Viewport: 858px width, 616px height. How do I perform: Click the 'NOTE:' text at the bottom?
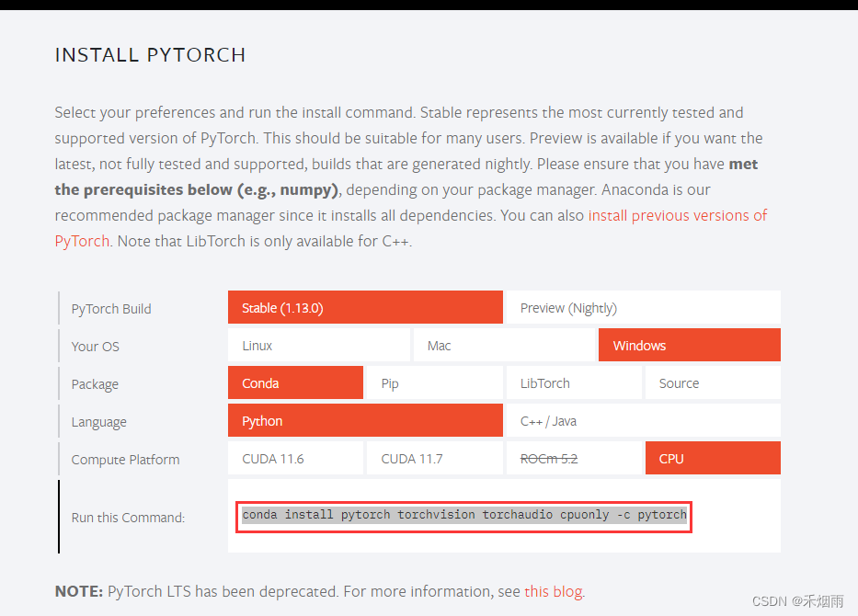coord(79,591)
